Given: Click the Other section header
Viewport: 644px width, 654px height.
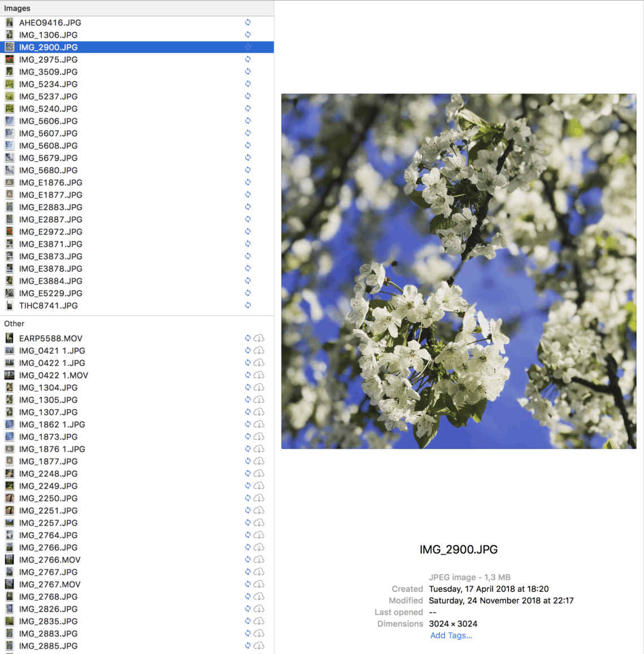Looking at the screenshot, I should pos(14,323).
